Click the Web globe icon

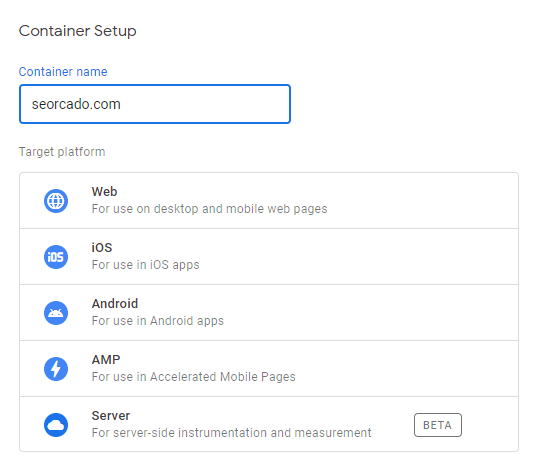[56, 201]
